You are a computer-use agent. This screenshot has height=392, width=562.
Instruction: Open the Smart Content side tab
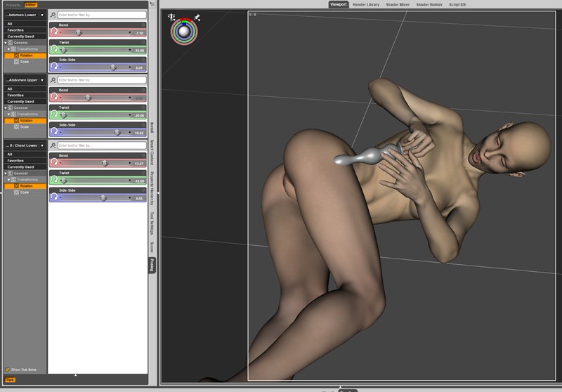pos(152,152)
